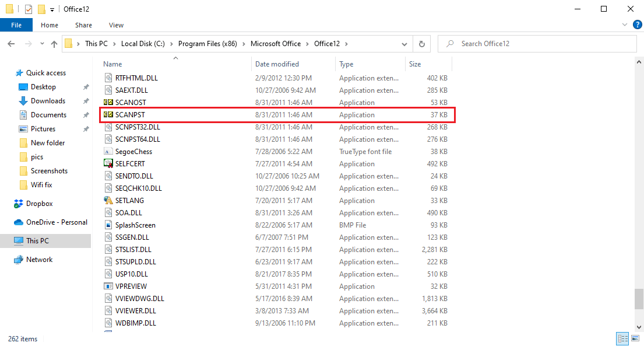Expand the address bar history dropdown
Screen dimensions: 644x346
point(404,44)
